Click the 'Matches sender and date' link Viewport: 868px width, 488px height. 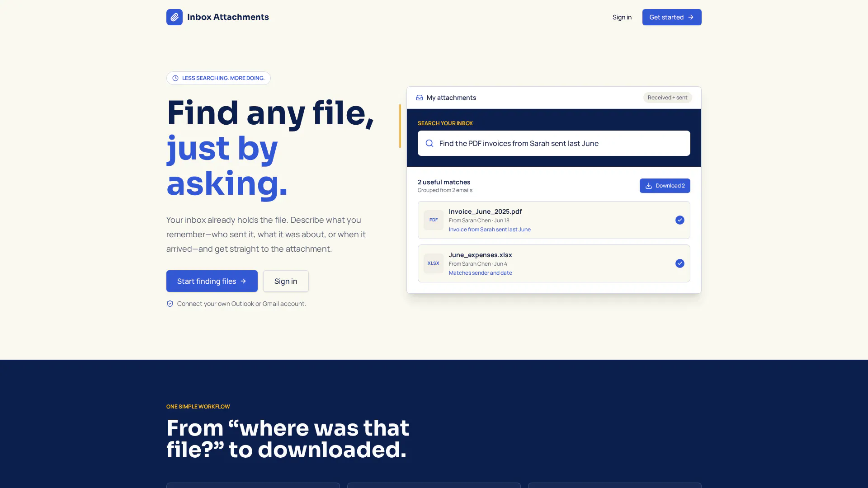tap(480, 273)
